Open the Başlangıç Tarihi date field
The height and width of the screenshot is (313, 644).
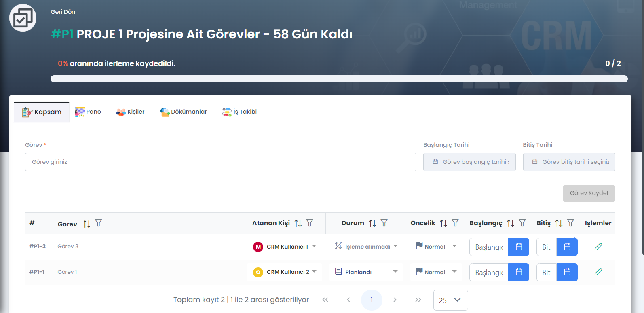pyautogui.click(x=469, y=162)
